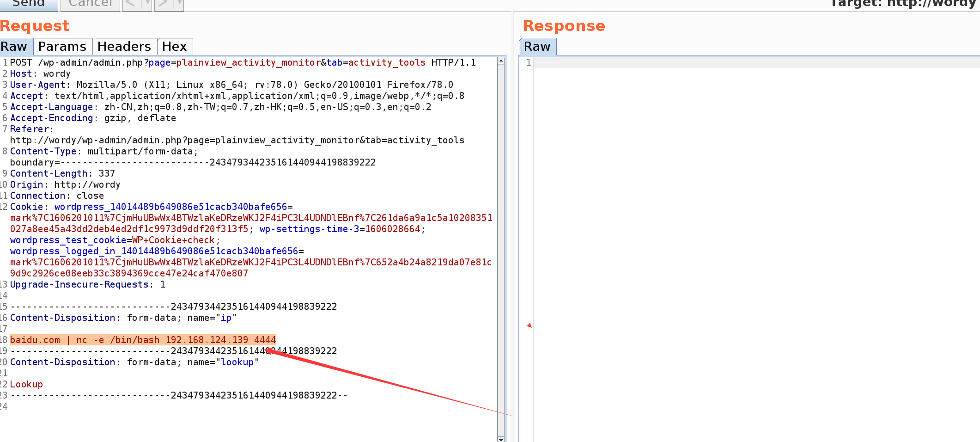Click the name="lookup" Content-Disposition line
Image resolution: width=980 pixels, height=442 pixels.
[x=134, y=362]
